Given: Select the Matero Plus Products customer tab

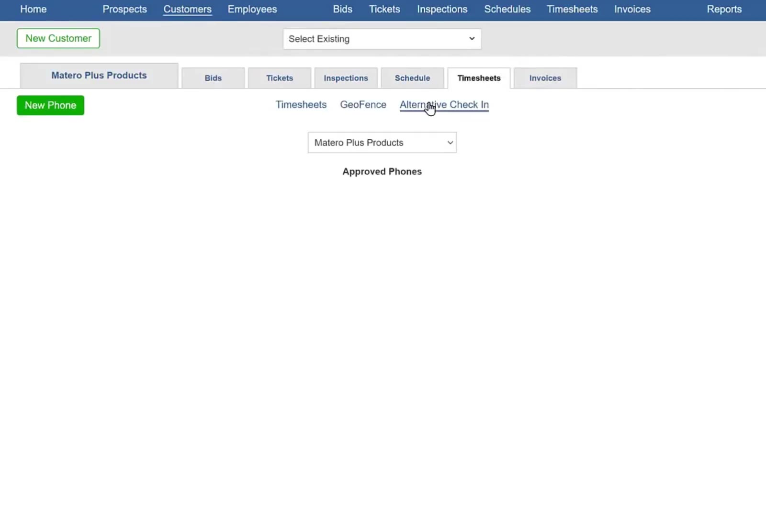Looking at the screenshot, I should click(x=99, y=76).
